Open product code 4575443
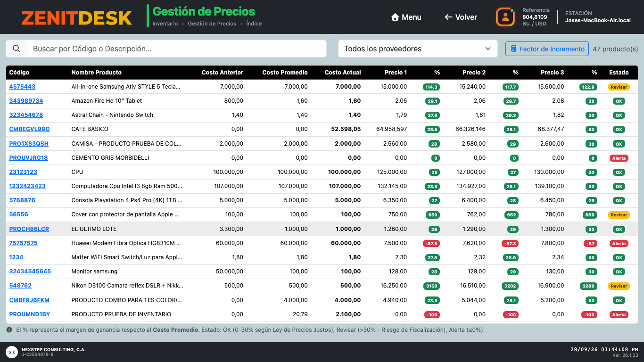Viewport: 644px width, 362px height. click(x=22, y=87)
